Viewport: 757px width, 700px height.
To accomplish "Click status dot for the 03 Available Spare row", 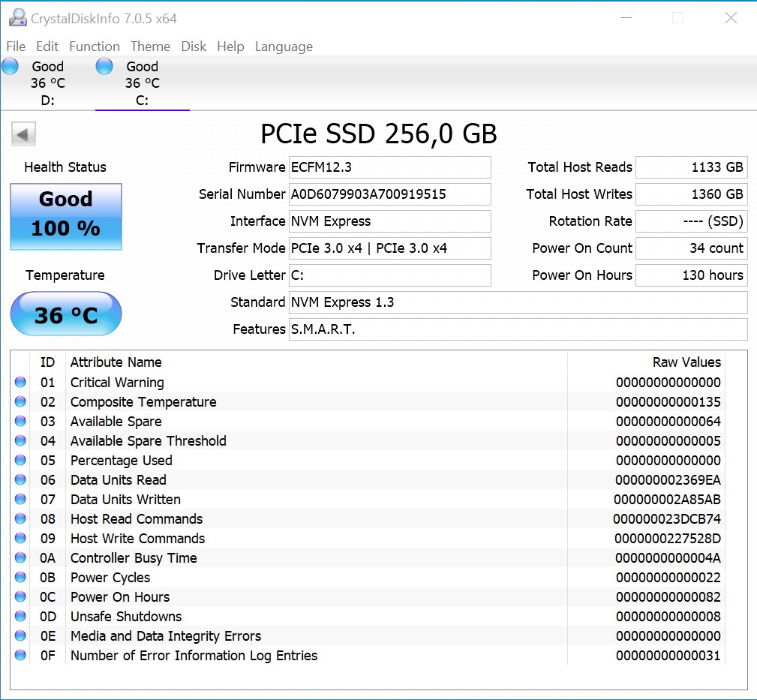I will (x=20, y=421).
